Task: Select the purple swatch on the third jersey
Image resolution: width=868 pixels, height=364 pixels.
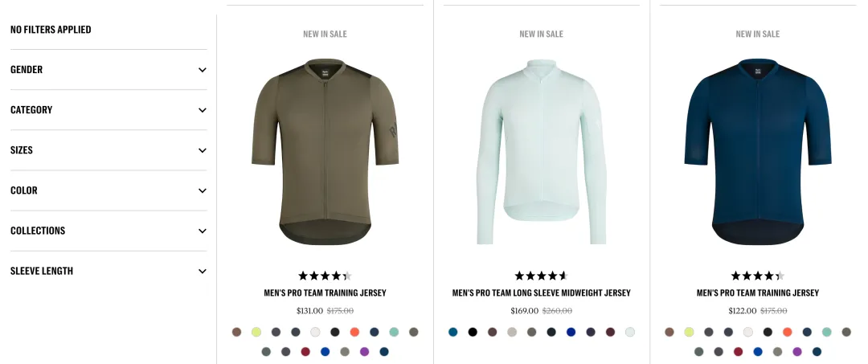Action: (x=797, y=351)
